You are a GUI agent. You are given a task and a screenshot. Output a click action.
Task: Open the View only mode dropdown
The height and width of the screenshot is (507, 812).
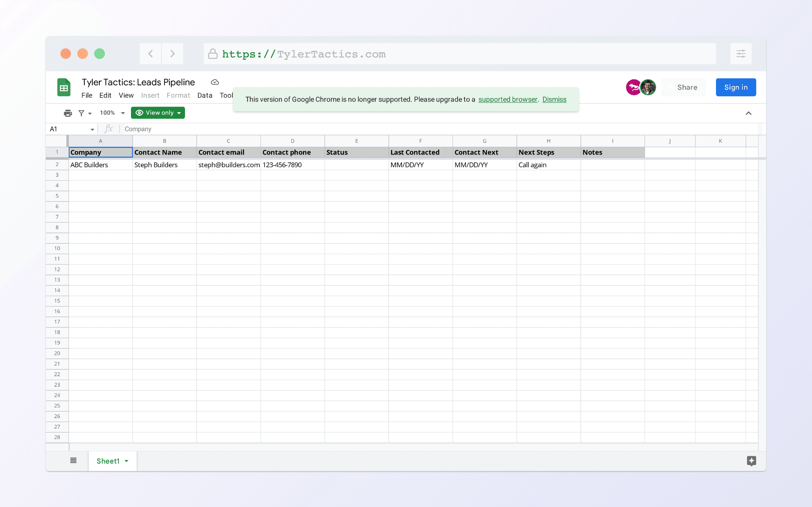tap(158, 113)
